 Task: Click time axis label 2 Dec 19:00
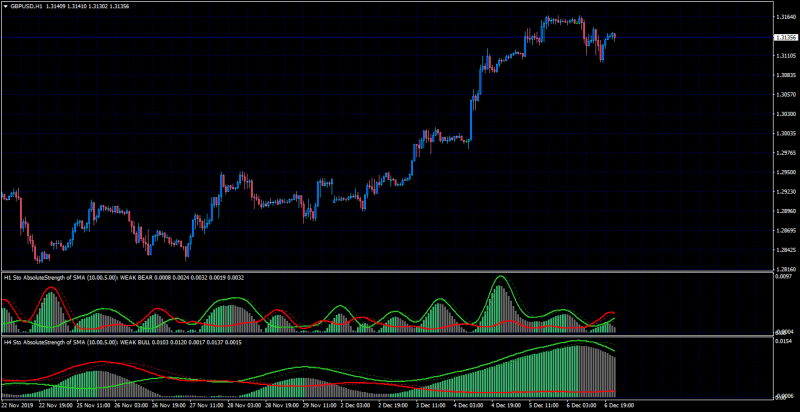tap(393, 405)
